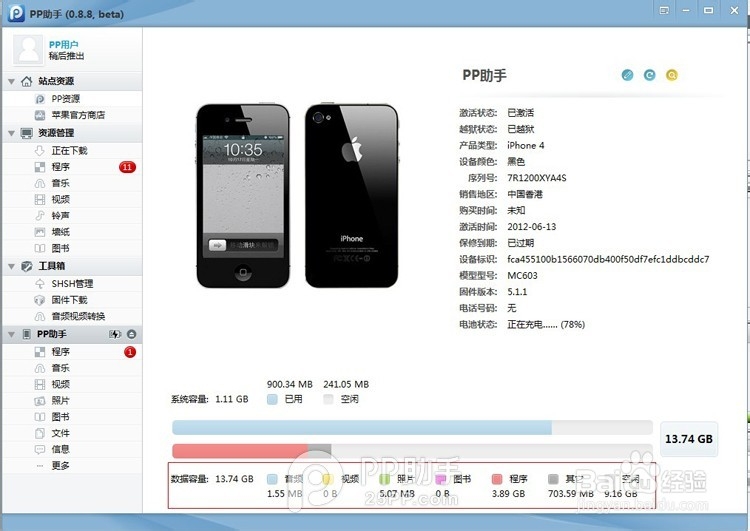Open PP资源 in the sidebar
This screenshot has height=531, width=750.
pyautogui.click(x=72, y=99)
